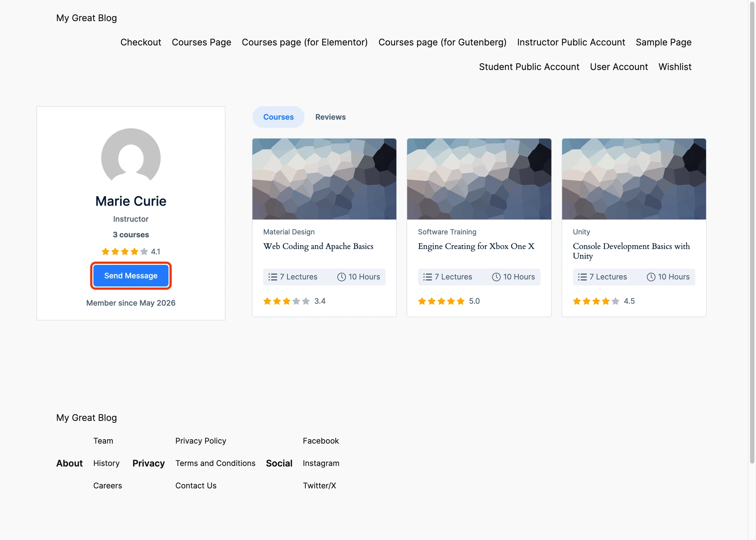This screenshot has height=540, width=756.
Task: Go to Checkout in the top menu
Action: pyautogui.click(x=141, y=42)
